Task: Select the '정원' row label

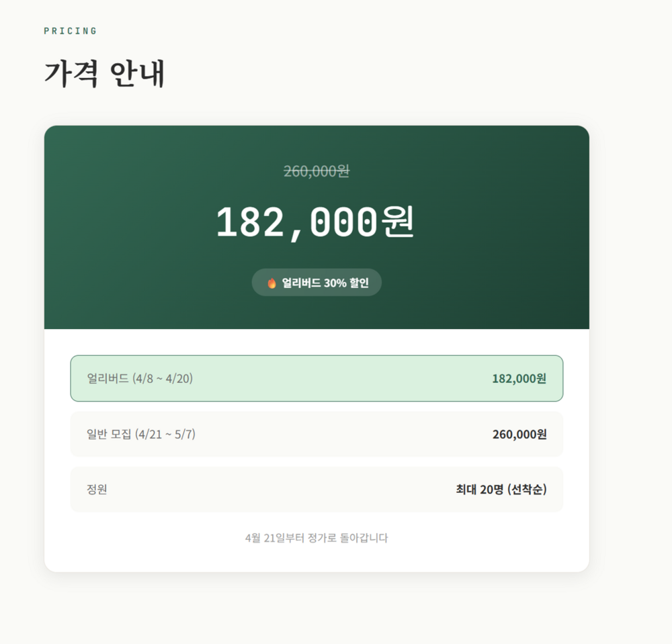Action: click(97, 490)
